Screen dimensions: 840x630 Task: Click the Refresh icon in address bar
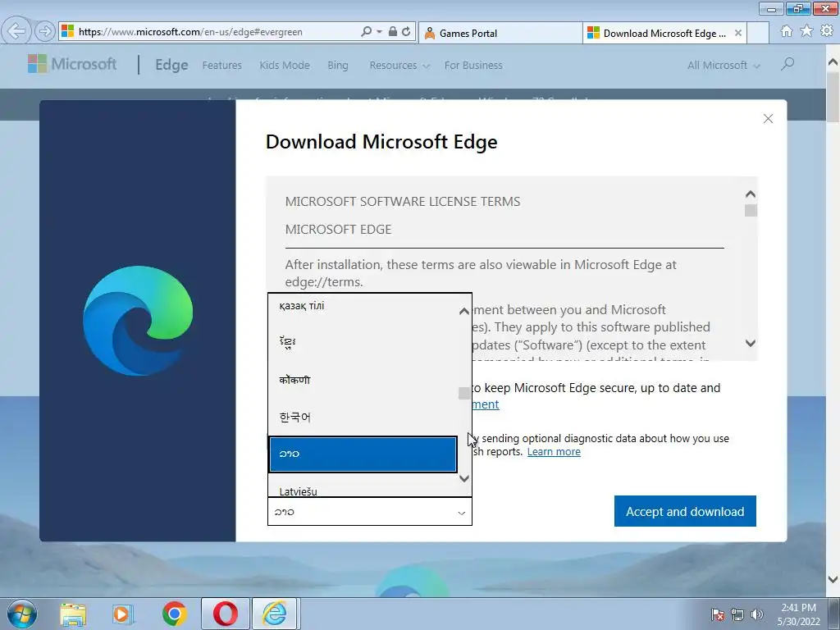(x=406, y=32)
